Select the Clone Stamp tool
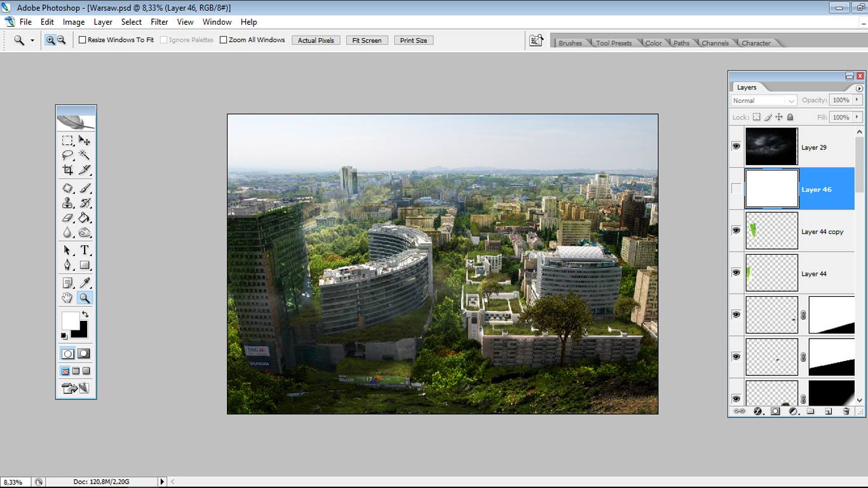868x488 pixels. [x=67, y=203]
